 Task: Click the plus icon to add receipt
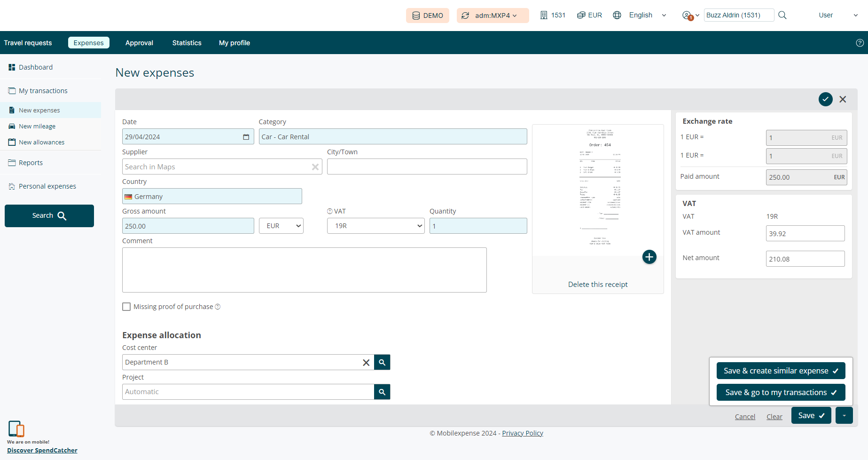[649, 257]
